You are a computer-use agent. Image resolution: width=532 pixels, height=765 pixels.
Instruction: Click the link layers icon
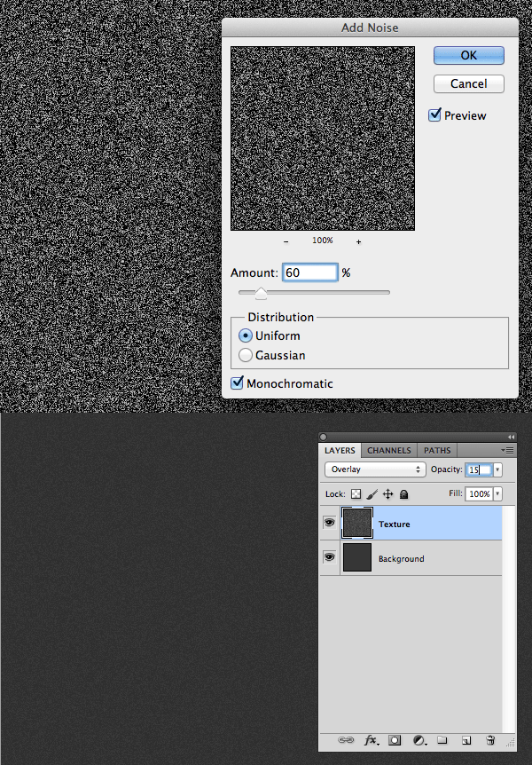[x=346, y=740]
